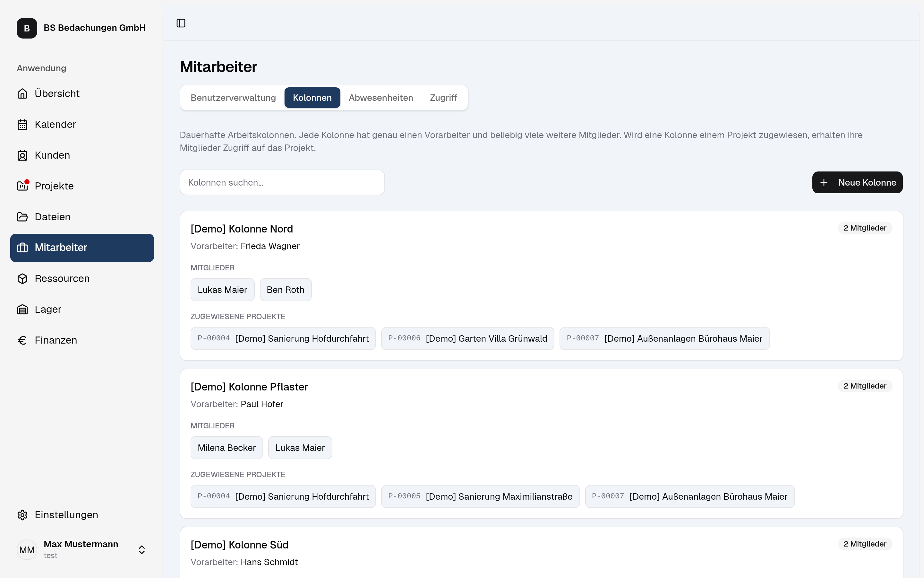
Task: Select Mitarbeiter in the sidebar
Action: [82, 248]
